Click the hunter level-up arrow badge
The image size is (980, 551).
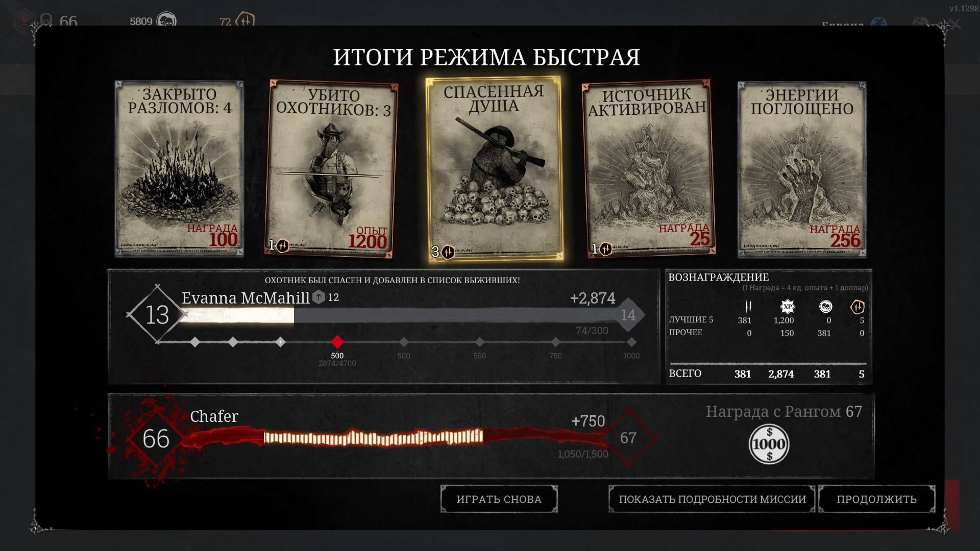[318, 297]
